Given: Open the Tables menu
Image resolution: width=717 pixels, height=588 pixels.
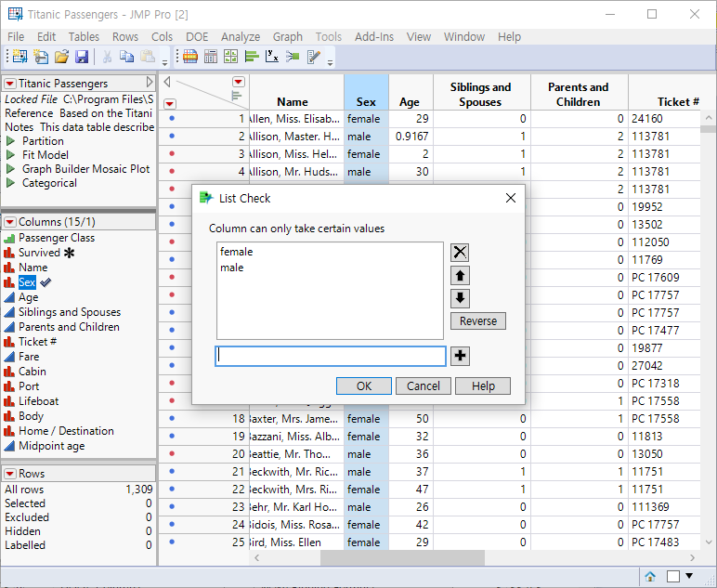Looking at the screenshot, I should (84, 37).
